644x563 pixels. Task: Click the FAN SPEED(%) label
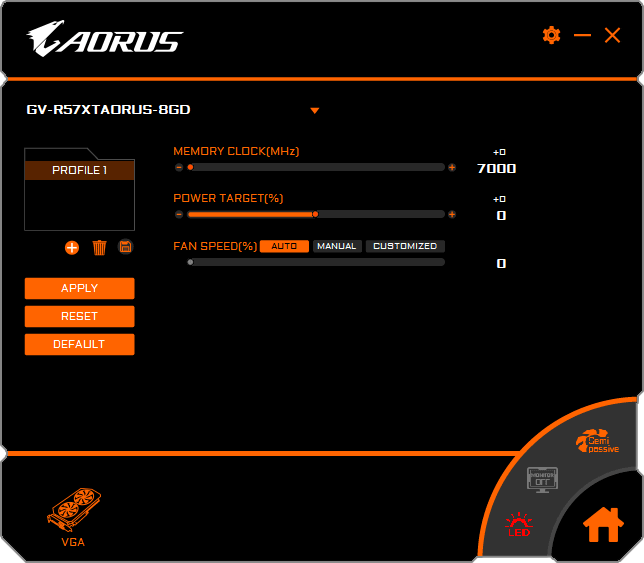215,246
